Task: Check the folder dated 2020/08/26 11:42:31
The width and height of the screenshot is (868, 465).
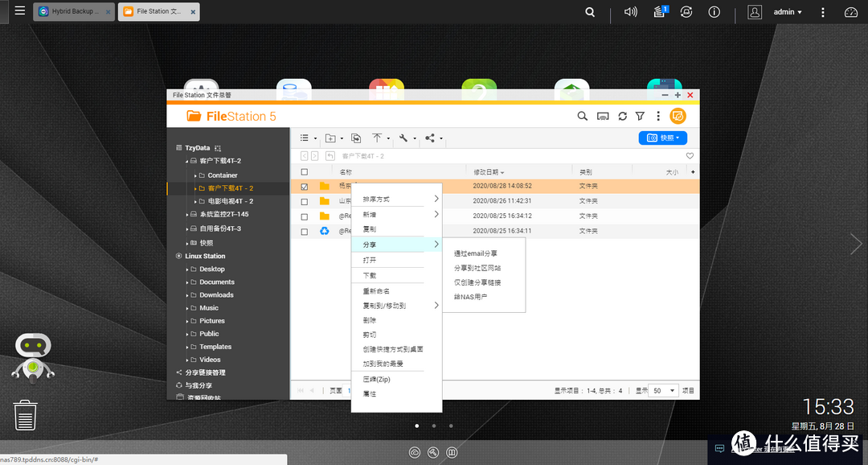Action: (304, 202)
